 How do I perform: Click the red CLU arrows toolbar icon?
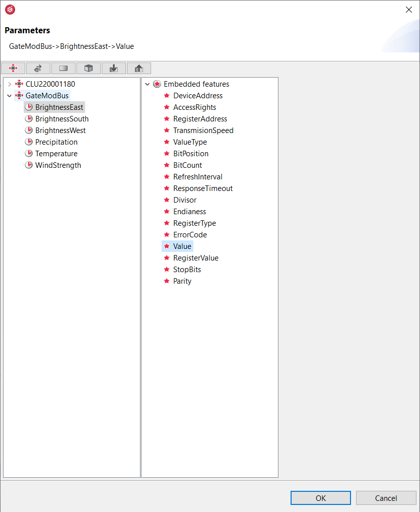pyautogui.click(x=13, y=68)
